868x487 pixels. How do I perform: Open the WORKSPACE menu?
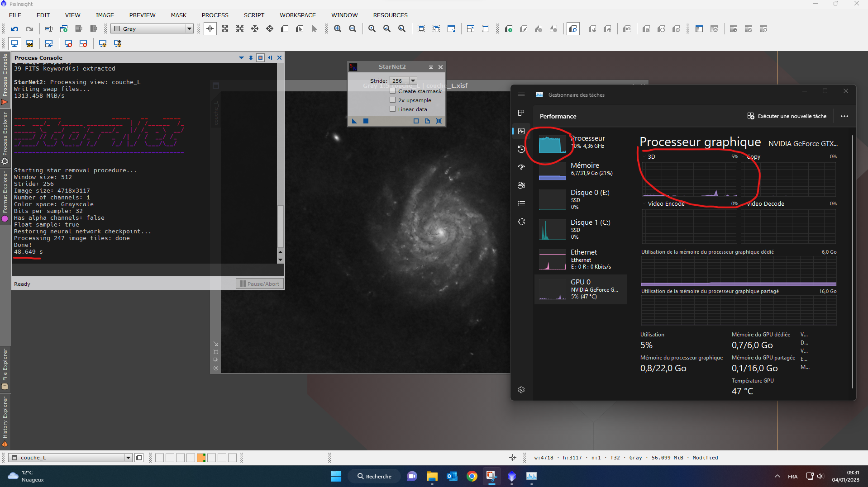pyautogui.click(x=298, y=15)
